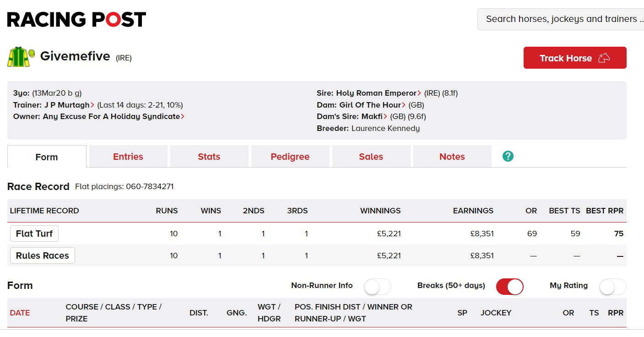Switch to the Pedigree tab
Image resolution: width=644 pixels, height=337 pixels.
point(290,157)
